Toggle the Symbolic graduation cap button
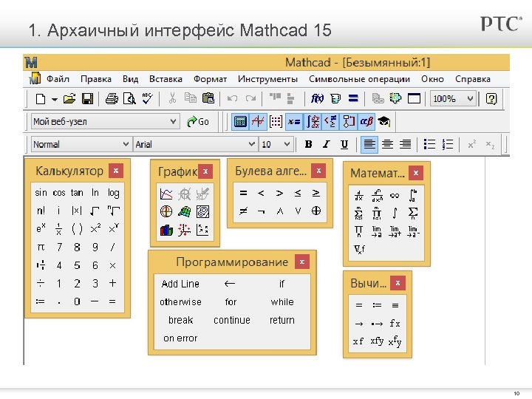 click(x=384, y=121)
